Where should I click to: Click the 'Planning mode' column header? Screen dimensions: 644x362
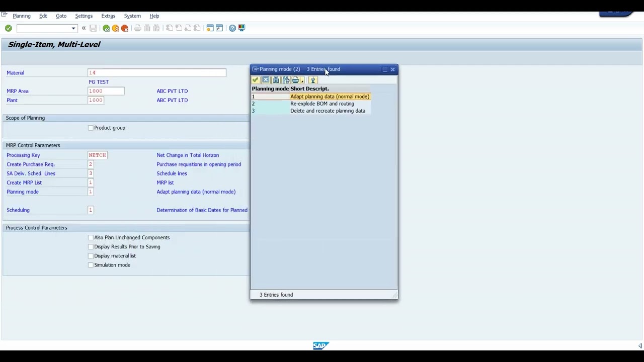pyautogui.click(x=270, y=89)
